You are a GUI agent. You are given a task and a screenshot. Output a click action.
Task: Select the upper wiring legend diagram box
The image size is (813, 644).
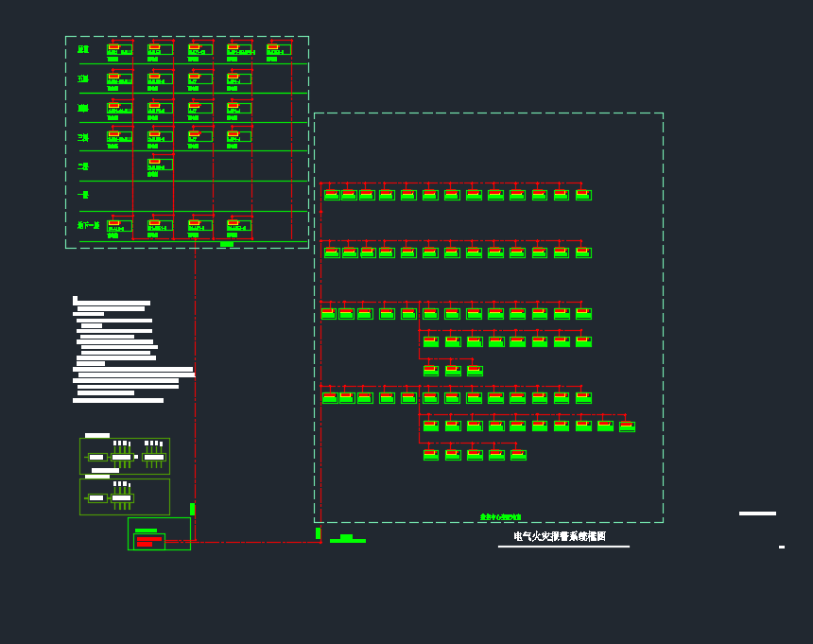[125, 457]
